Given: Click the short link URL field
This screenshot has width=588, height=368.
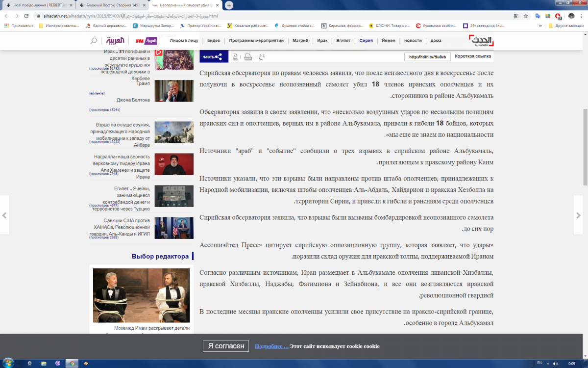Looking at the screenshot, I should [x=427, y=57].
